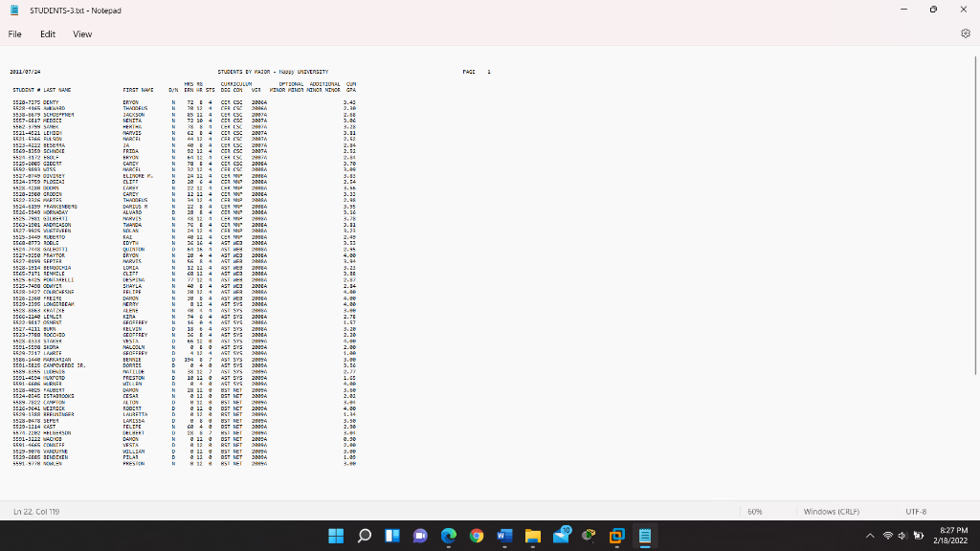Open Google Chrome
Screen dimensions: 980x551
pyautogui.click(x=476, y=537)
